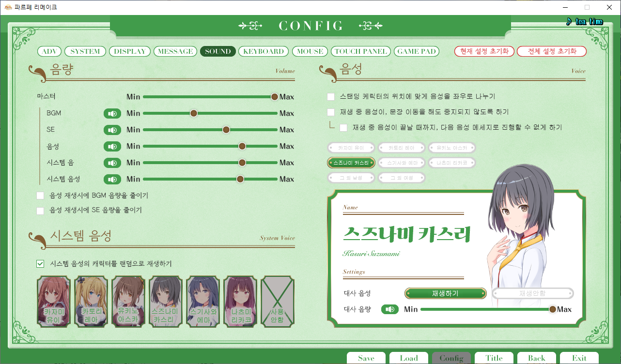
Task: Uncheck random system voice character checkbox
Action: pos(40,264)
